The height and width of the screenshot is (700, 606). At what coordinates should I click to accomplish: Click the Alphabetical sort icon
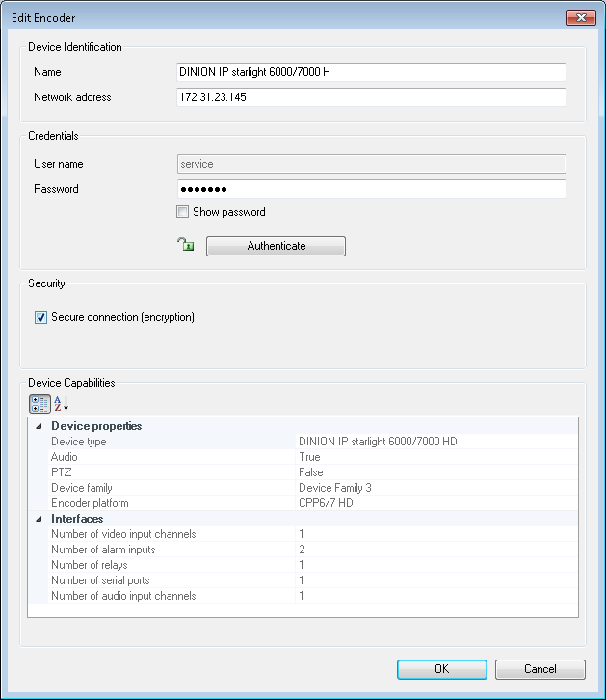[61, 404]
